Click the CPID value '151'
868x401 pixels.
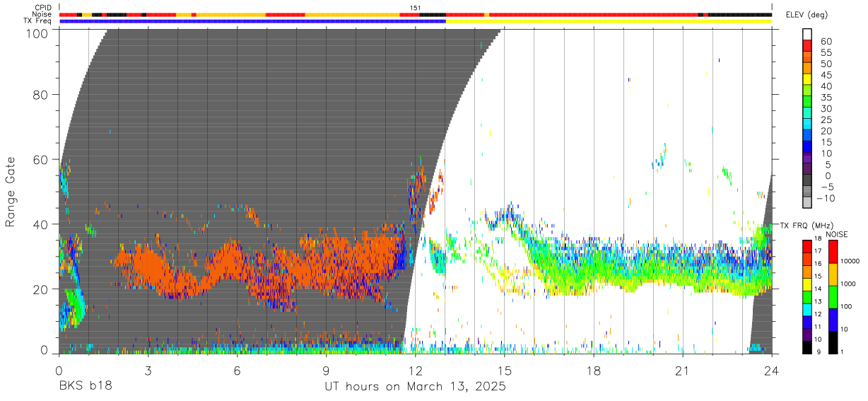click(x=416, y=8)
